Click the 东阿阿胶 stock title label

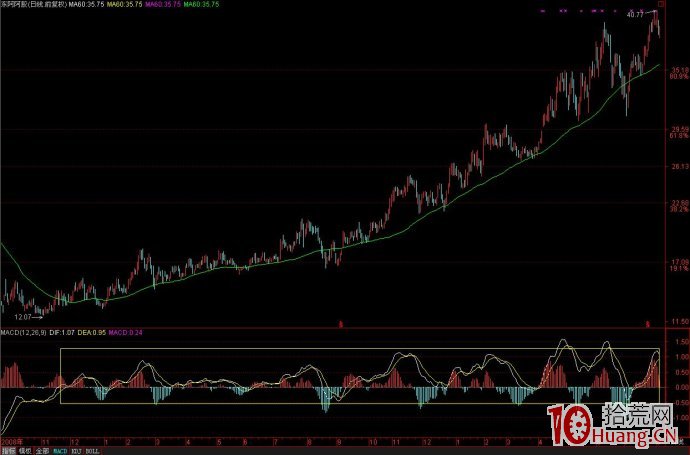click(x=31, y=5)
